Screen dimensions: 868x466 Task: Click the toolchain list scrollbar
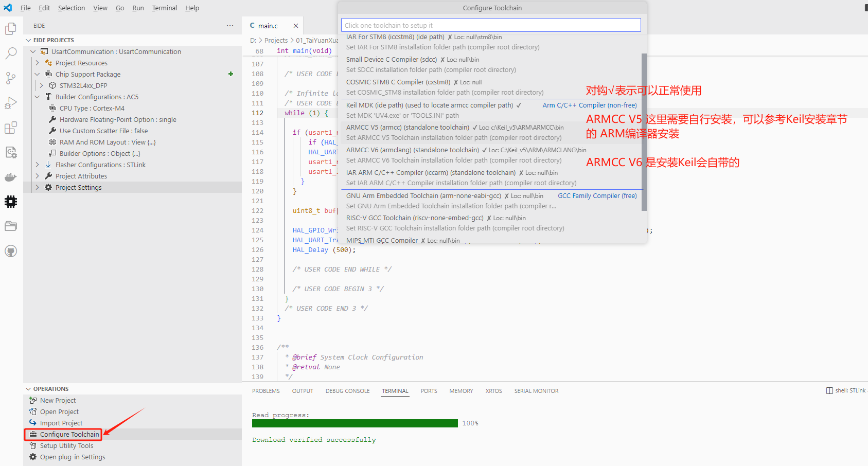[x=644, y=132]
